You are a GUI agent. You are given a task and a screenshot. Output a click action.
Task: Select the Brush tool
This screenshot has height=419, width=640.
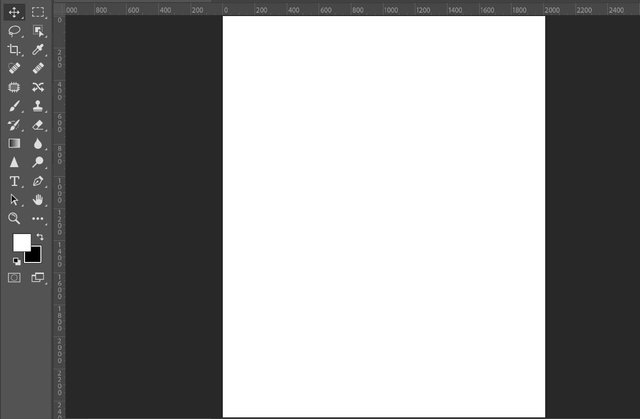click(x=14, y=106)
